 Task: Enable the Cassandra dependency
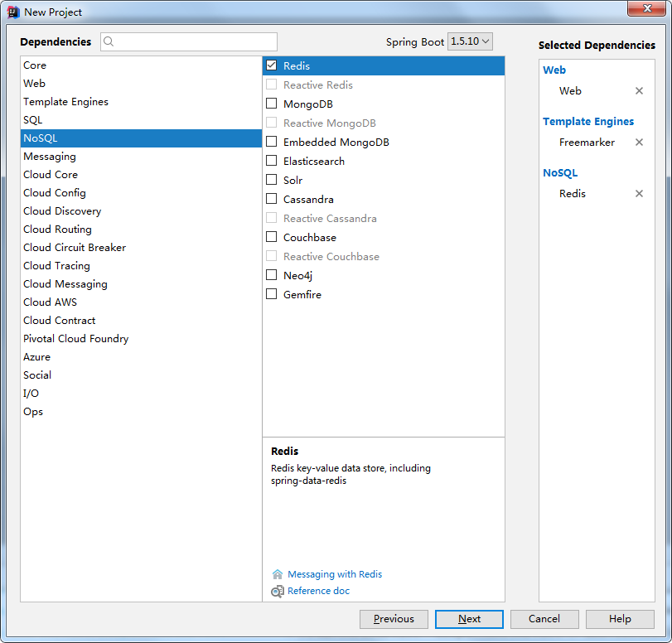coord(271,199)
